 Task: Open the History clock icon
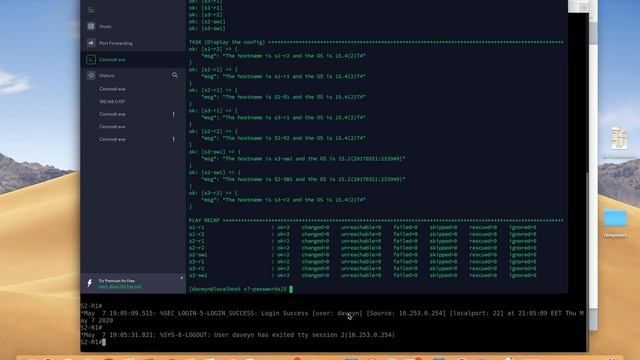point(91,76)
